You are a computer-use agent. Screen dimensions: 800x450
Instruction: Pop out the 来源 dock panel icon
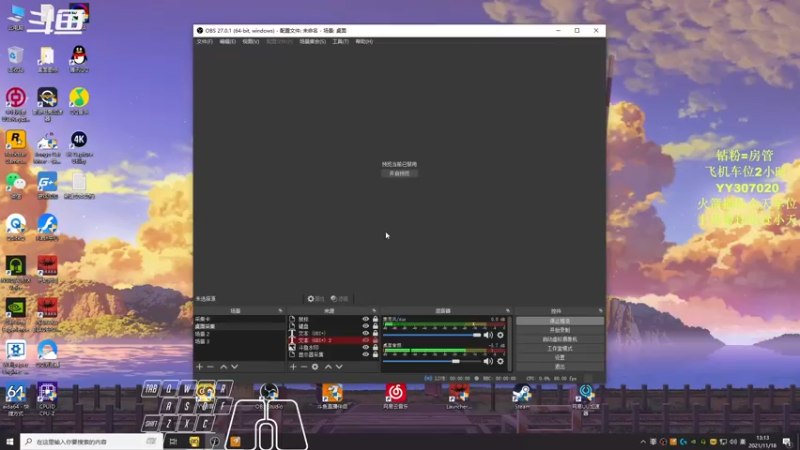374,311
